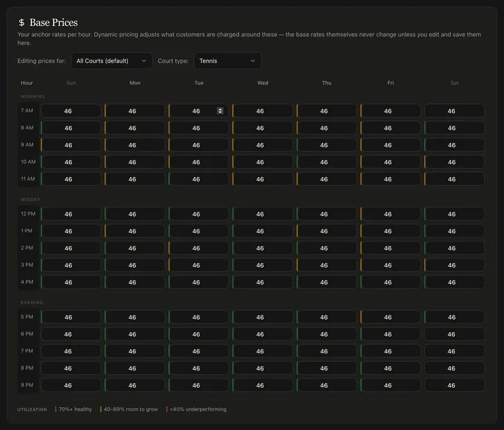Focus the Thursday 6 PM price cell
This screenshot has height=430, width=504.
click(326, 334)
